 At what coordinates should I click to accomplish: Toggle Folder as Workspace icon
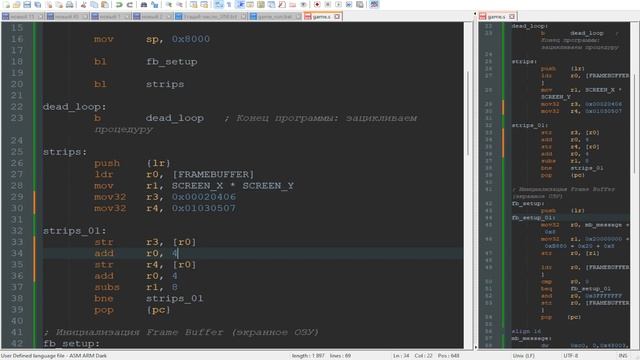pos(293,4)
